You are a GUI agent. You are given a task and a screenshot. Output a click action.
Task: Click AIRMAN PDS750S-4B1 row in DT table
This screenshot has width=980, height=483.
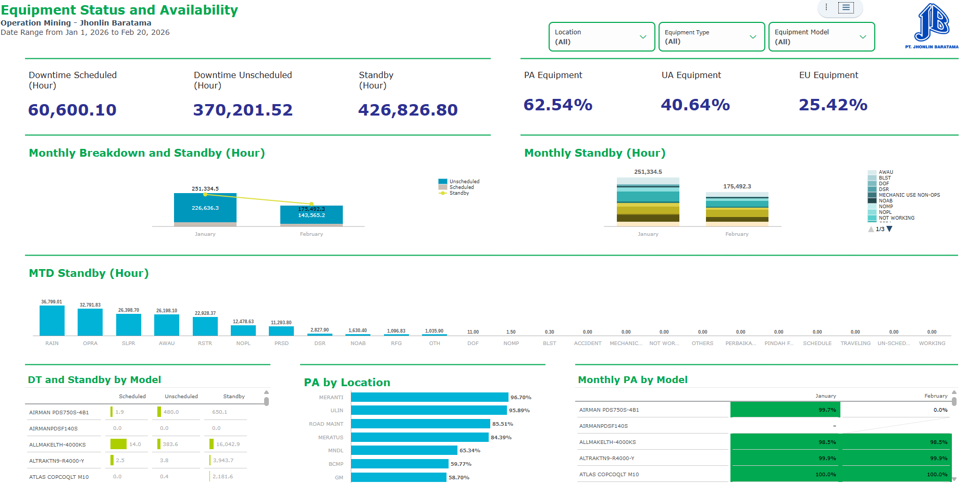[137, 412]
